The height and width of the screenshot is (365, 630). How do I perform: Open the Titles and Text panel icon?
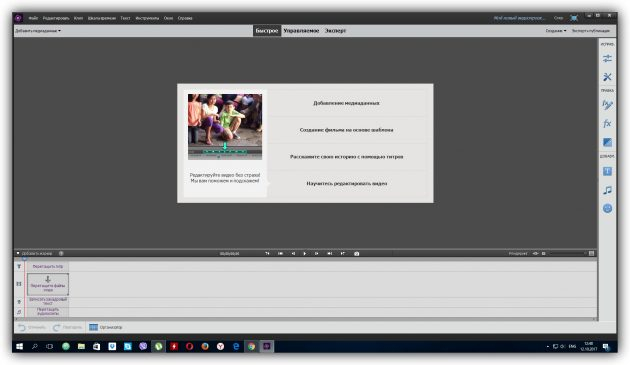point(607,171)
